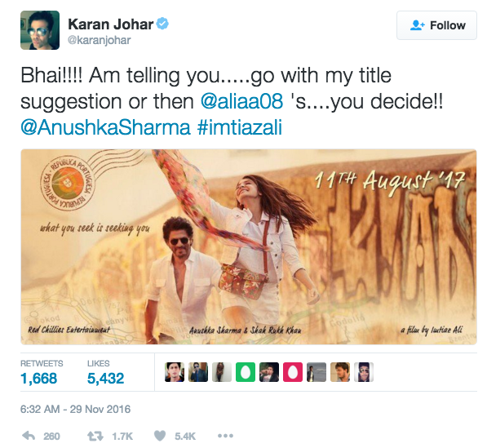This screenshot has height=448, width=487.
Task: Click the retweet icon
Action: pyautogui.click(x=95, y=437)
